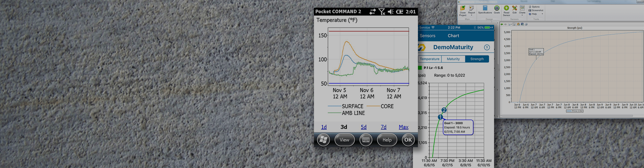This screenshot has width=644, height=168.
Task: Click the Temperature (°F) chart title
Action: pyautogui.click(x=337, y=20)
